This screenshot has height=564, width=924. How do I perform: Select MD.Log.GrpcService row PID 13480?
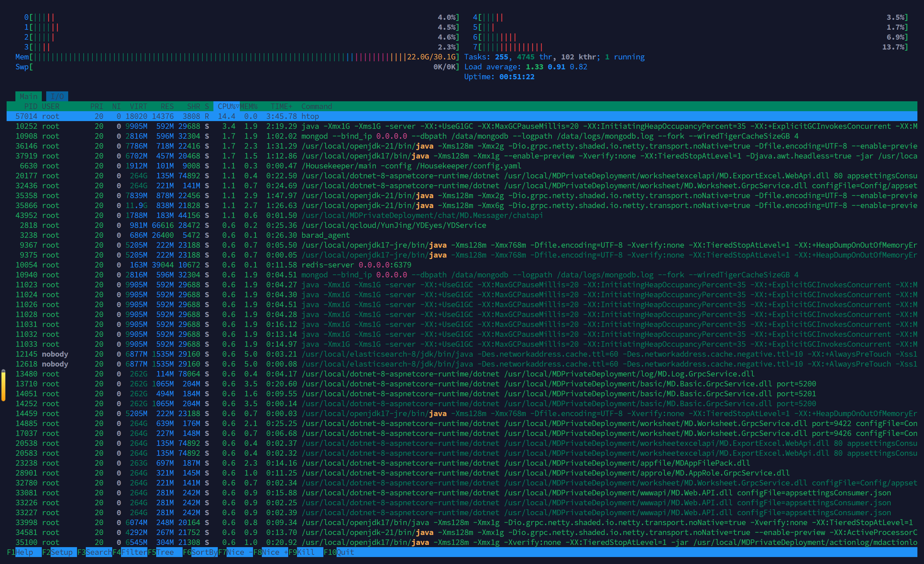click(462, 374)
